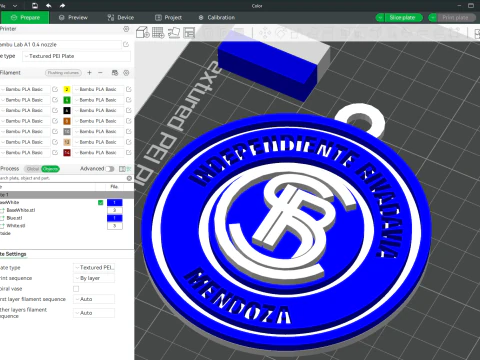Expand the Slice plate dropdown arrow
The width and height of the screenshot is (480, 360).
[x=380, y=18]
